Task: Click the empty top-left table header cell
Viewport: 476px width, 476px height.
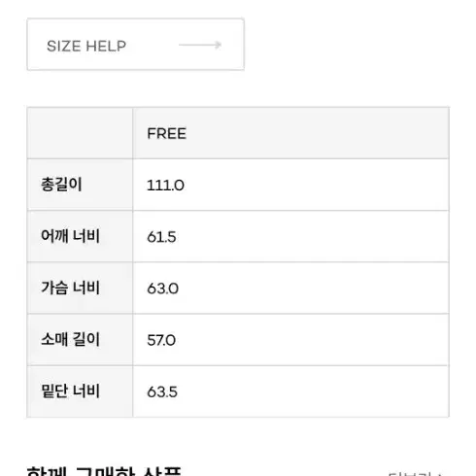Action: point(80,133)
